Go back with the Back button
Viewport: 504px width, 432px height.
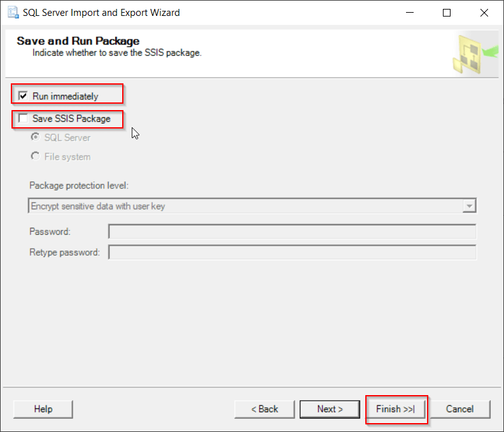(x=265, y=409)
